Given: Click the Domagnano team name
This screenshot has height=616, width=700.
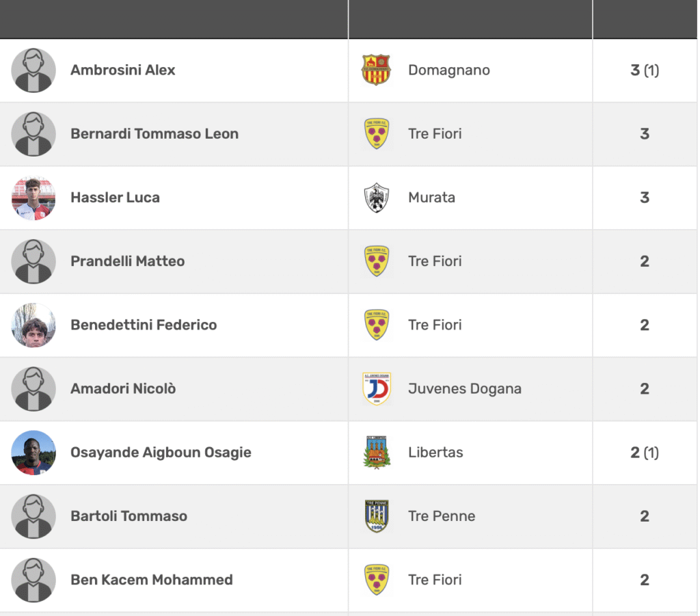Looking at the screenshot, I should point(449,70).
